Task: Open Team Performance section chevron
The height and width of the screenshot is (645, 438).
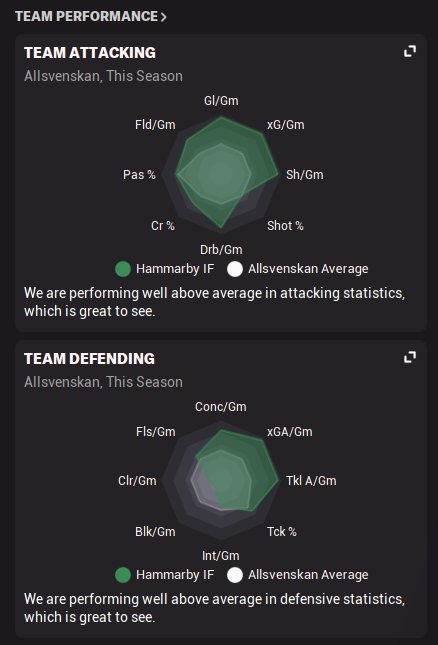Action: [x=164, y=17]
